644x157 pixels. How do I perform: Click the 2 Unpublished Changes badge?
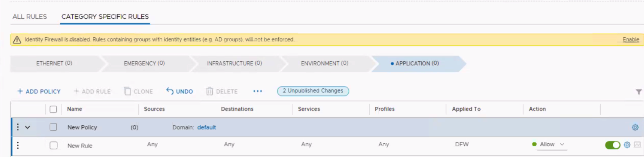[313, 91]
